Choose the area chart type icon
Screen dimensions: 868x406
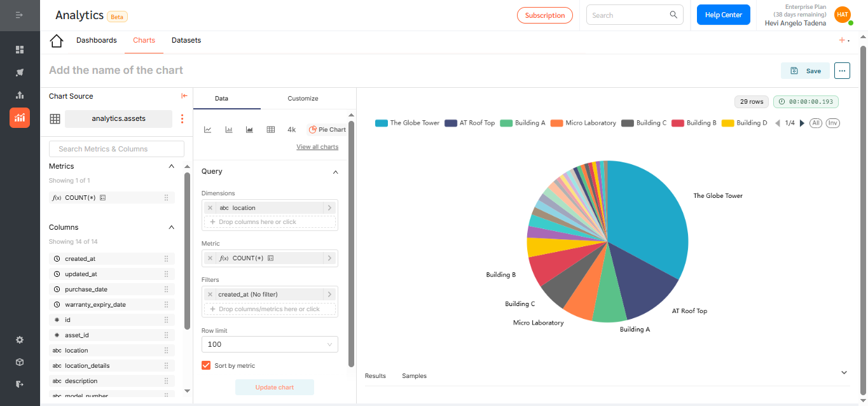(250, 130)
